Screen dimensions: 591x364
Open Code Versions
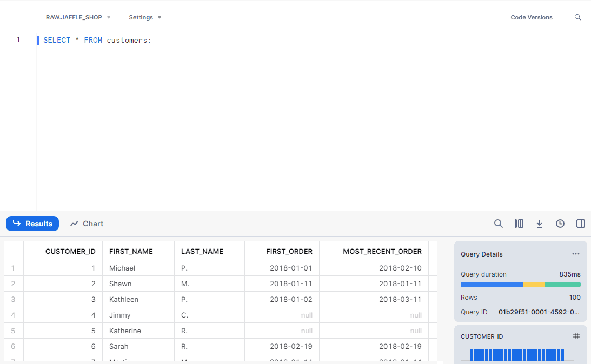tap(531, 17)
